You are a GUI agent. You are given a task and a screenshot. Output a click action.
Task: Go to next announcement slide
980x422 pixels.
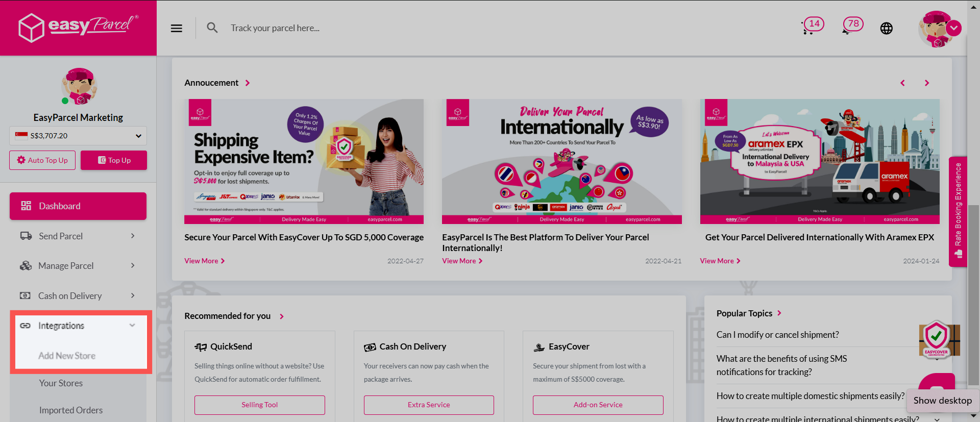[927, 83]
